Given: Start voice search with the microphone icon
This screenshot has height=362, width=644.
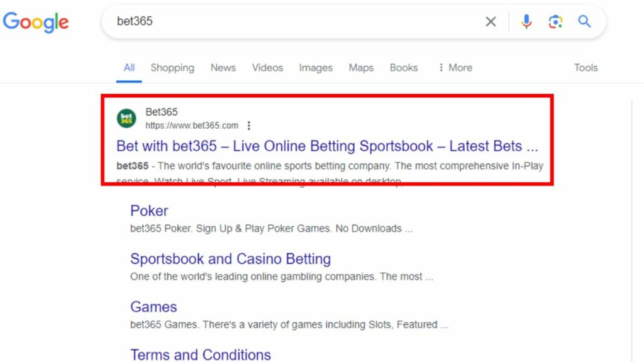Looking at the screenshot, I should click(526, 21).
